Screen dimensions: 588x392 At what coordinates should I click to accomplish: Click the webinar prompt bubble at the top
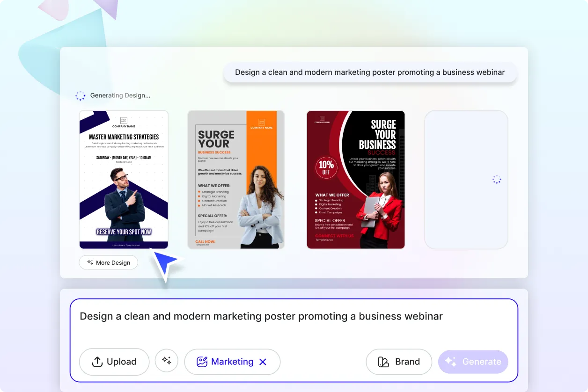tap(371, 72)
